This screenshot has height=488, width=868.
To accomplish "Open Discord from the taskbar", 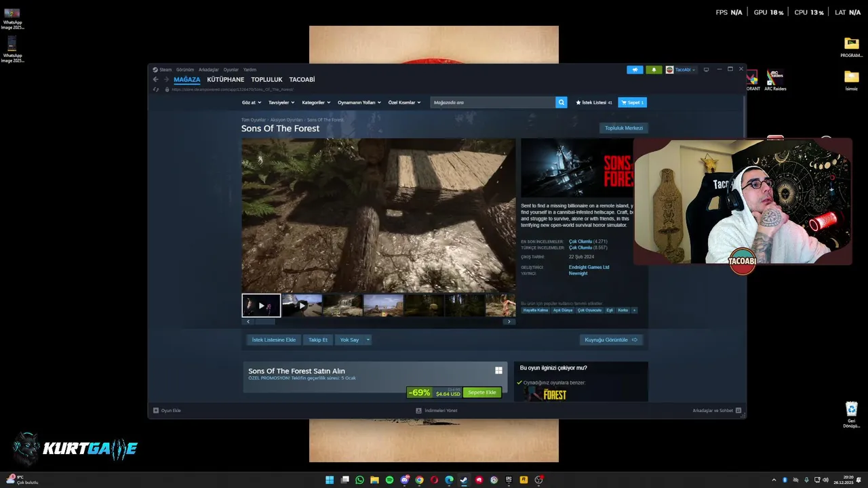I will point(405,480).
